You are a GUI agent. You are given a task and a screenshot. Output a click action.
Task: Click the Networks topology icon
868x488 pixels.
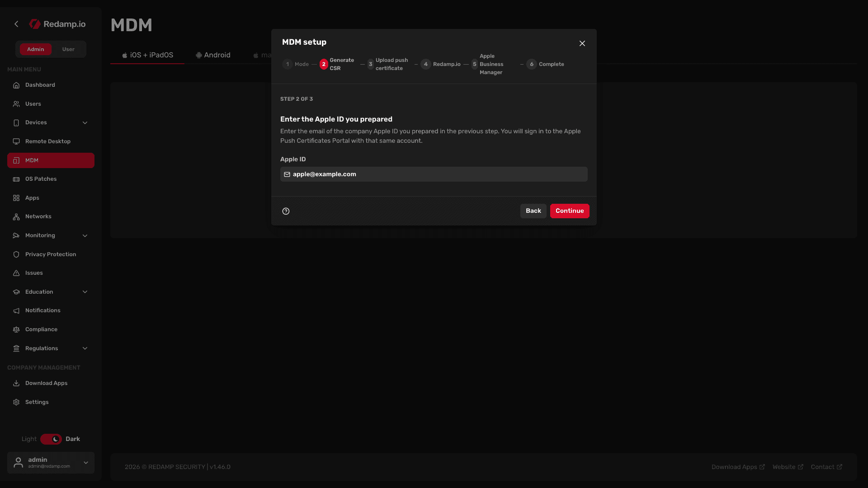tap(16, 216)
